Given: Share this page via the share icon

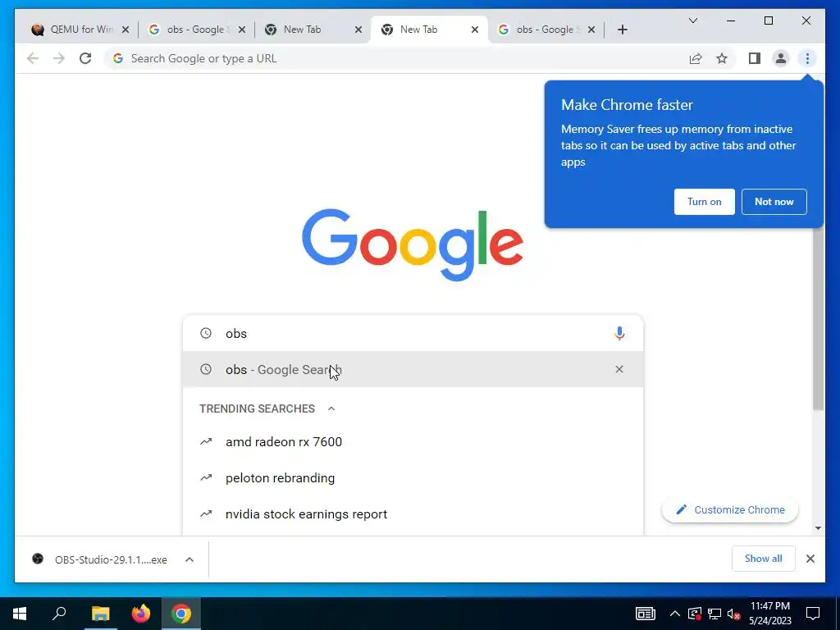Looking at the screenshot, I should (696, 58).
